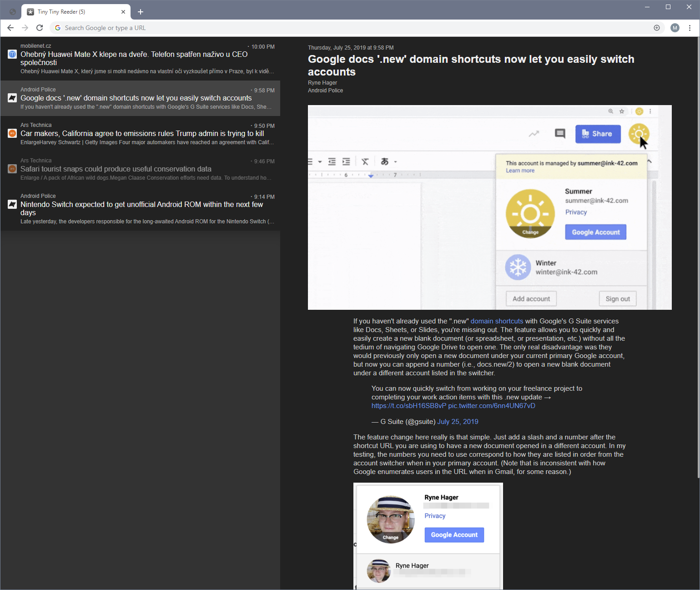This screenshot has height=590, width=700.
Task: Click the Google Docs account switcher screenshot
Action: tap(489, 207)
